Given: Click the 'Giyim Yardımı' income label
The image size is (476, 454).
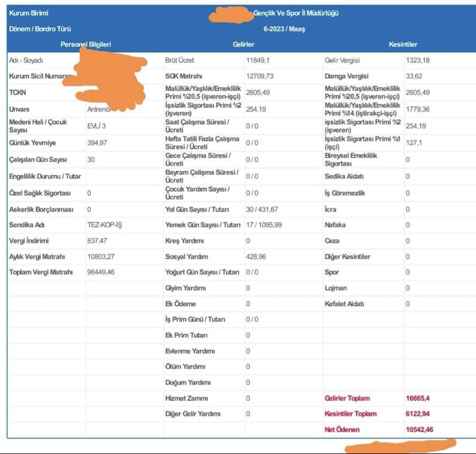Looking at the screenshot, I should click(x=186, y=288).
